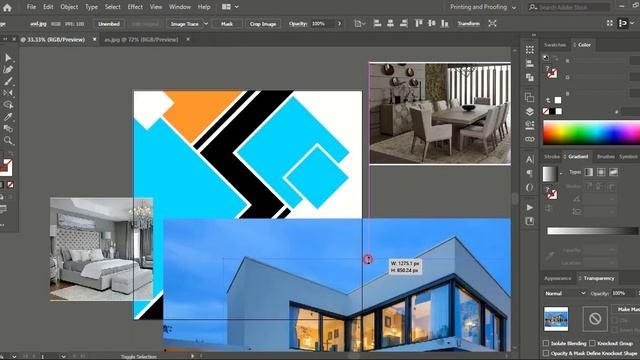
Task: Switch to the Appearance panel tab
Action: pos(558,278)
